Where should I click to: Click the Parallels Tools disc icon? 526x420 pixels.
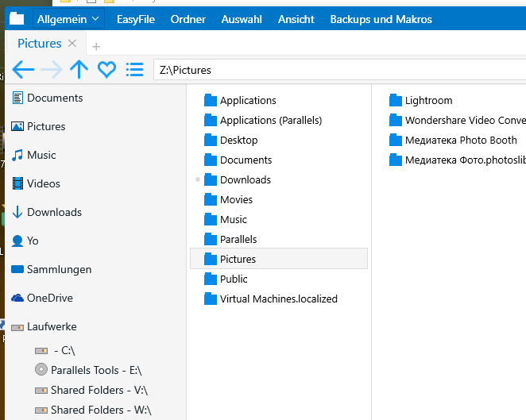click(x=41, y=369)
